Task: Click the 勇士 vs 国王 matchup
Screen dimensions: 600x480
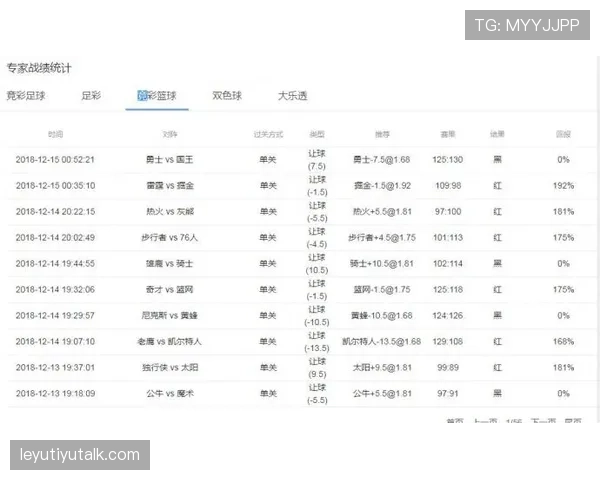Action: (x=170, y=160)
